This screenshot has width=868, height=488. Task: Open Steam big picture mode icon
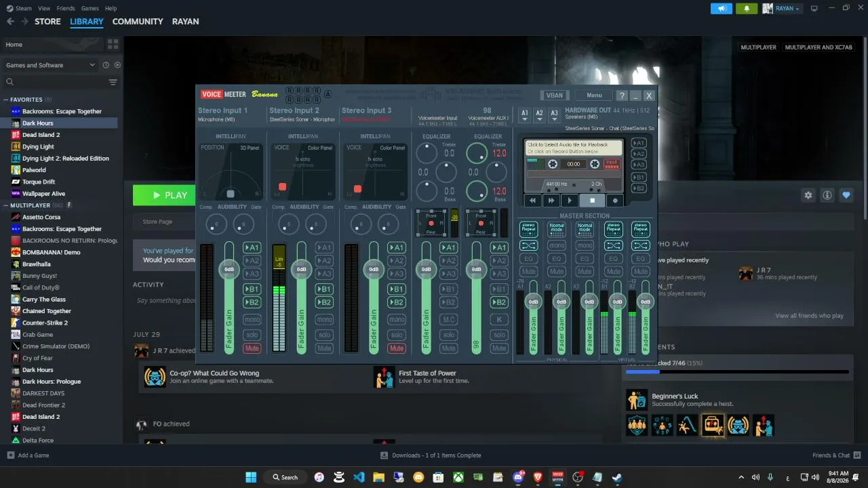[x=814, y=8]
